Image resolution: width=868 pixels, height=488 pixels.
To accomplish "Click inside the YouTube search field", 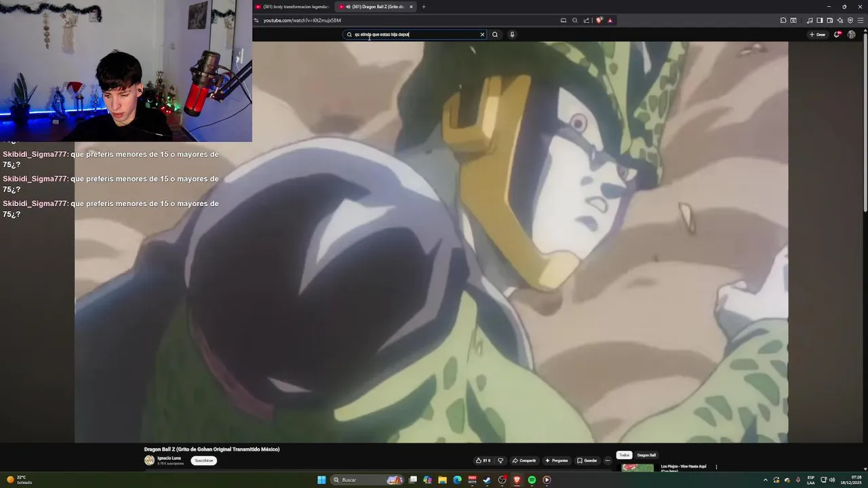I will point(414,35).
